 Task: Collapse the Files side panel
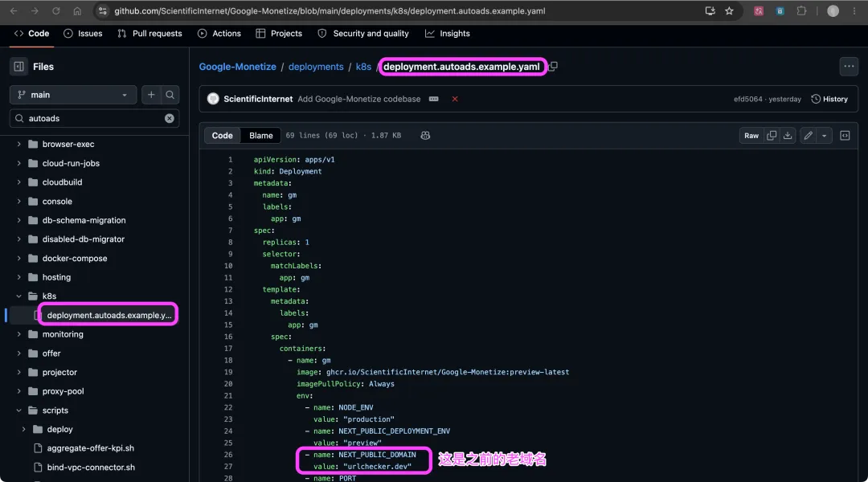(18, 67)
